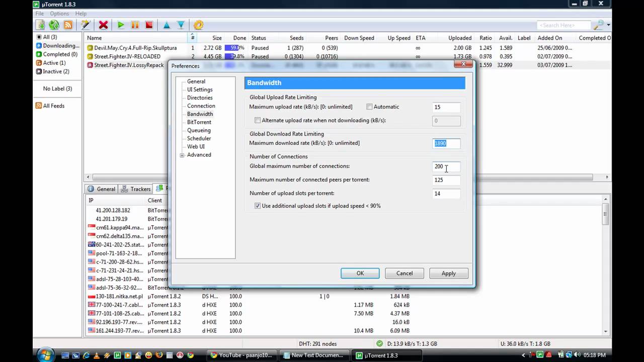Switch to the Trackers tab
Image resolution: width=644 pixels, height=362 pixels.
135,189
